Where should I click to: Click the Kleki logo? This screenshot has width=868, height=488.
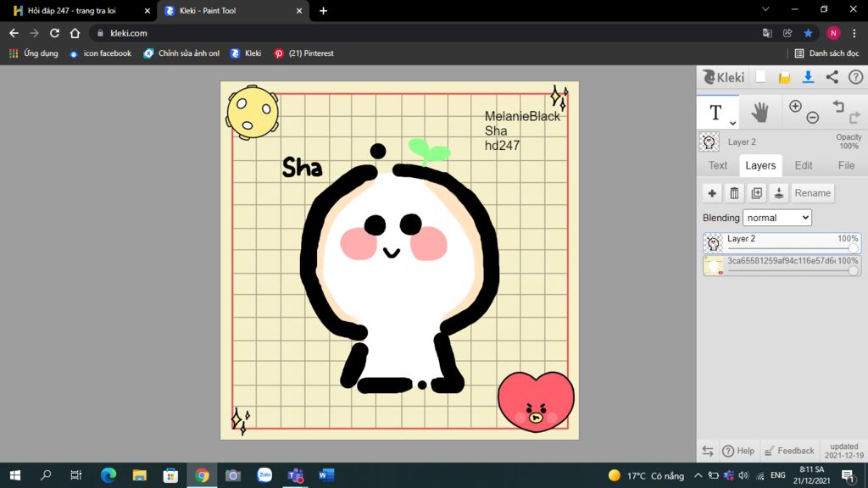tap(723, 77)
